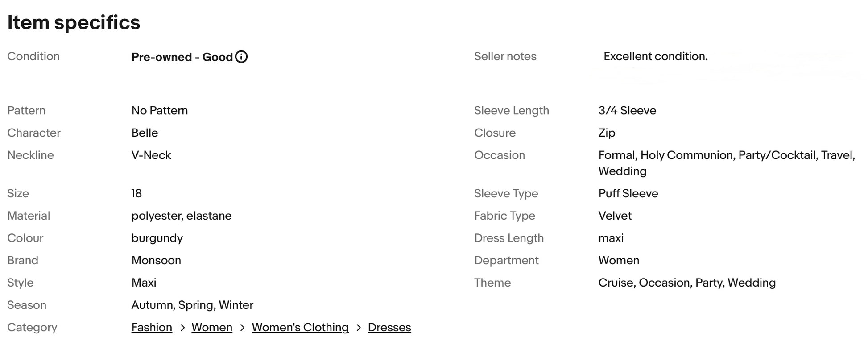Go to Women's Clothing category
Image resolution: width=868 pixels, height=350 pixels.
coord(300,327)
